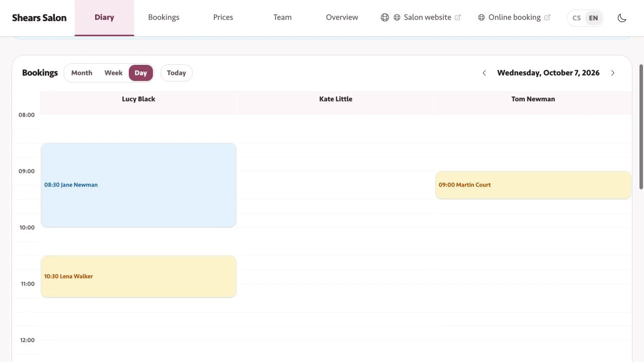Switch the language to CS
Image resolution: width=644 pixels, height=362 pixels.
577,18
